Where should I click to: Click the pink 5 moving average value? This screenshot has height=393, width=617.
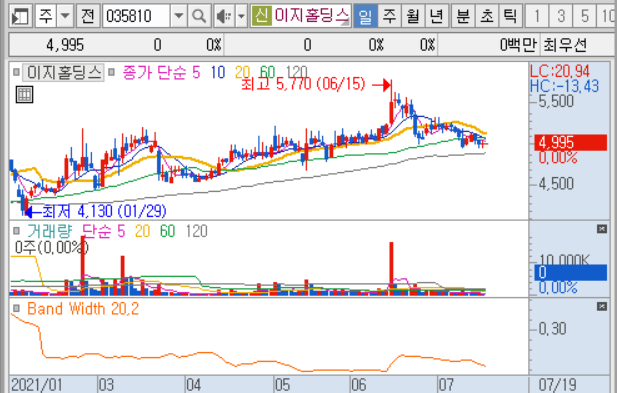click(196, 72)
